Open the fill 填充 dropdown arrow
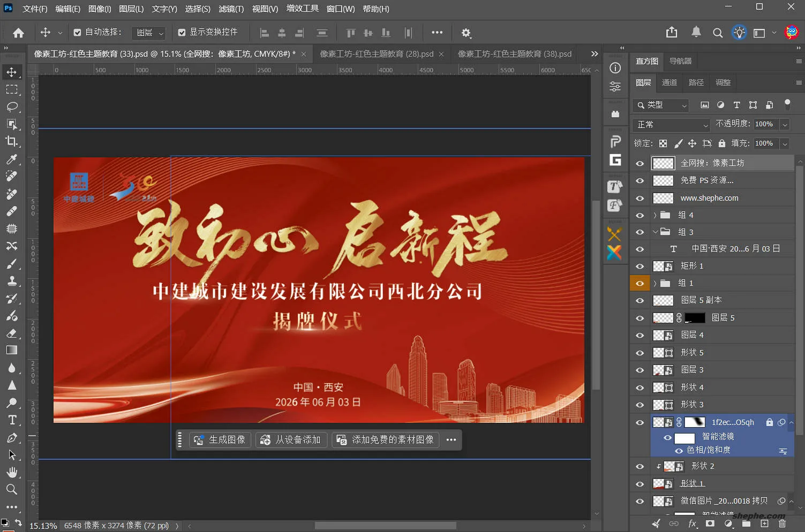This screenshot has width=805, height=532. point(785,143)
